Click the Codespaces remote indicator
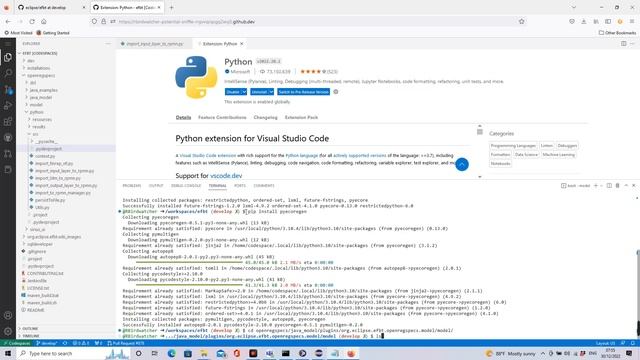The width and height of the screenshot is (640, 360). 17,343
